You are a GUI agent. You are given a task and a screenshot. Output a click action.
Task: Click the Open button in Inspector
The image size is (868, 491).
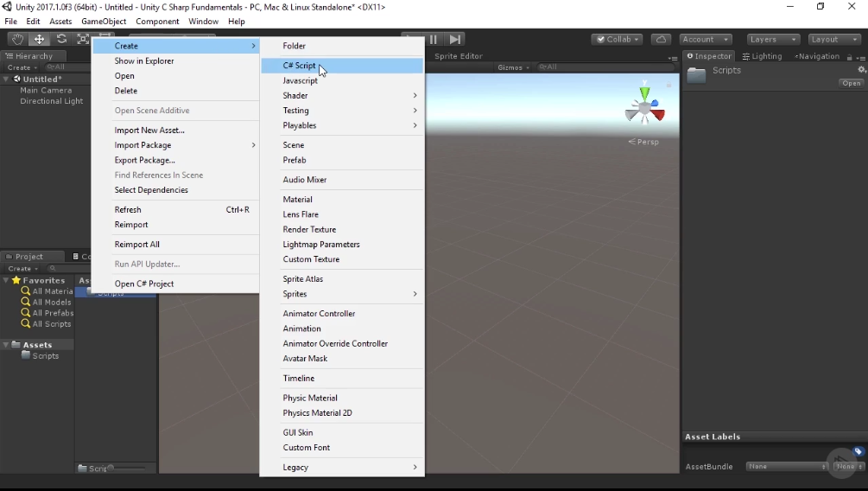pyautogui.click(x=852, y=83)
